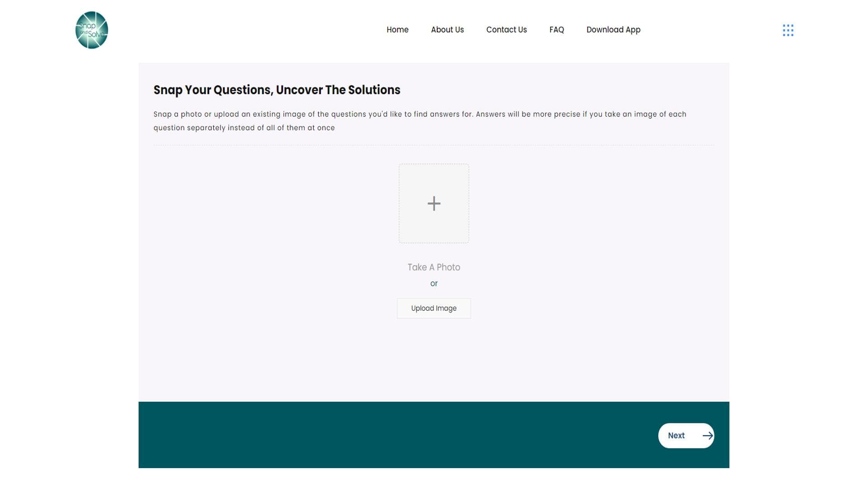Click the Take A Photo label
Image resolution: width=868 pixels, height=488 pixels.
pos(434,267)
